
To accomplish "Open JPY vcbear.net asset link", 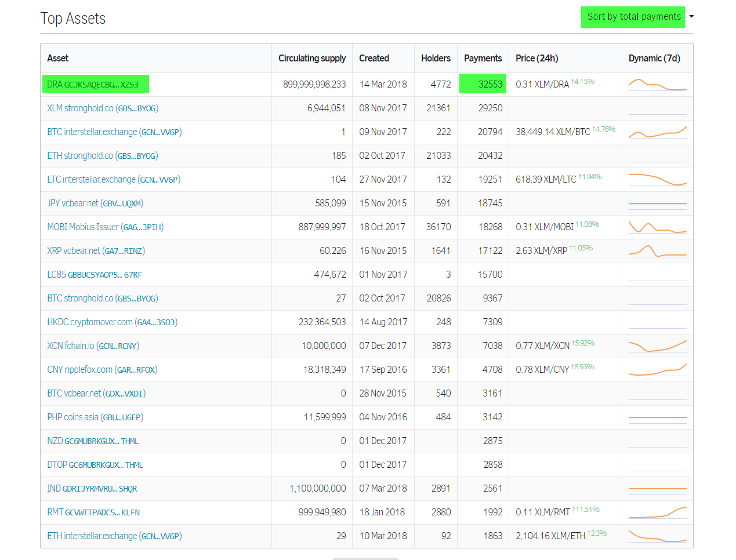I will tap(95, 203).
